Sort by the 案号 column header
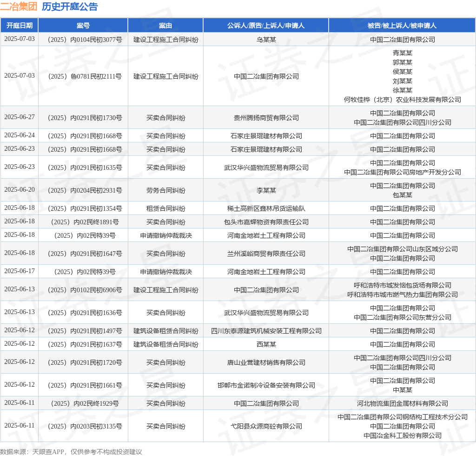 point(83,26)
